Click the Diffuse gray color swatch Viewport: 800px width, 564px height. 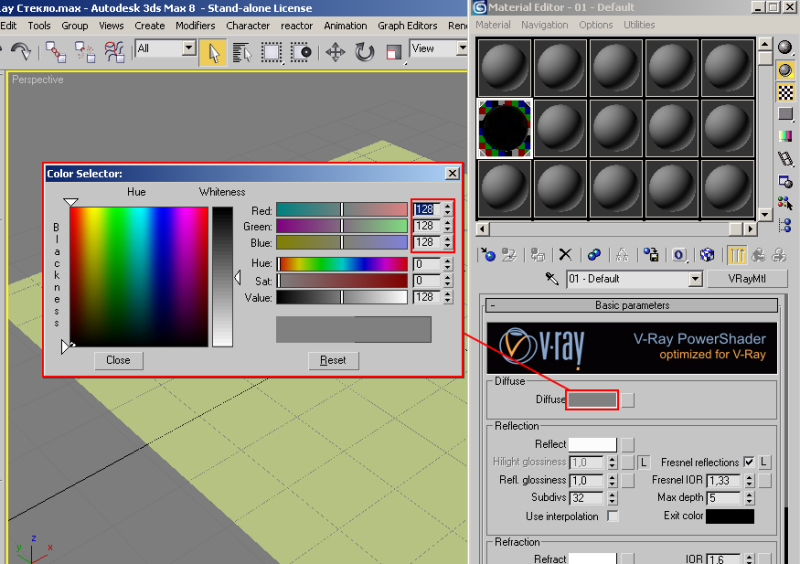pyautogui.click(x=592, y=400)
